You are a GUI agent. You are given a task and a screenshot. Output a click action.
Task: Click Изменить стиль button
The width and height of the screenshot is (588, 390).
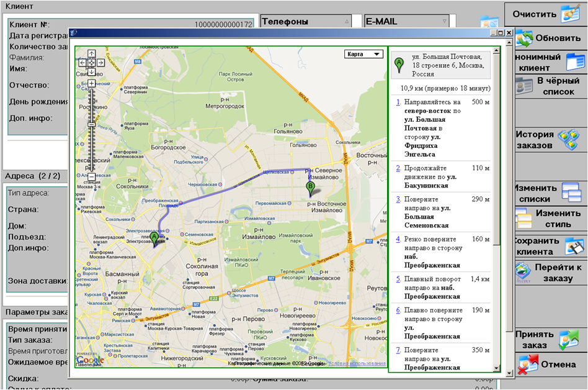click(x=551, y=219)
